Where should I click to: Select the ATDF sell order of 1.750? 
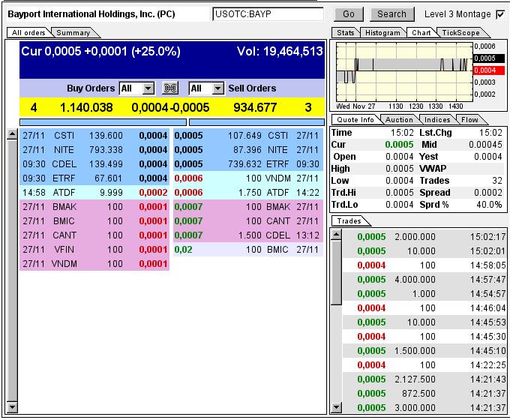click(x=248, y=193)
